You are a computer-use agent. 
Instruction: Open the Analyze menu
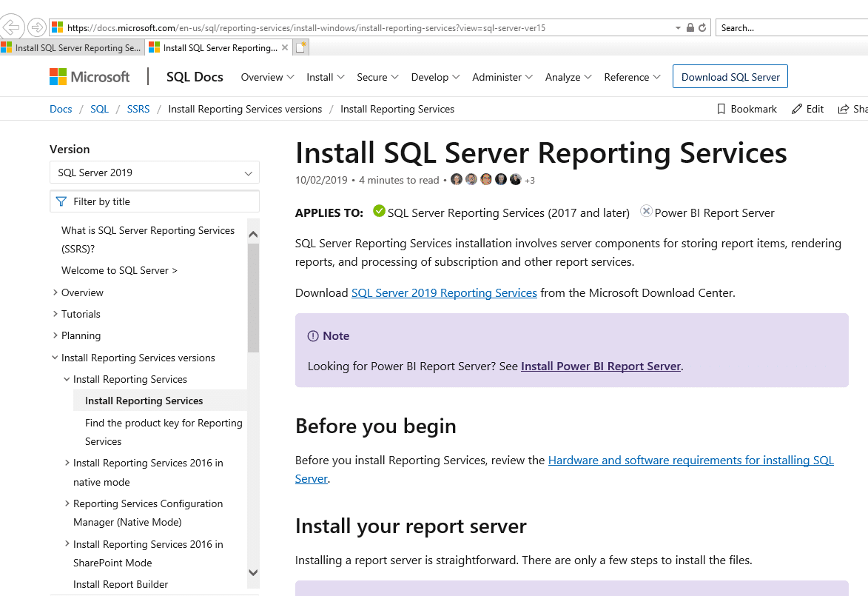[x=568, y=77]
